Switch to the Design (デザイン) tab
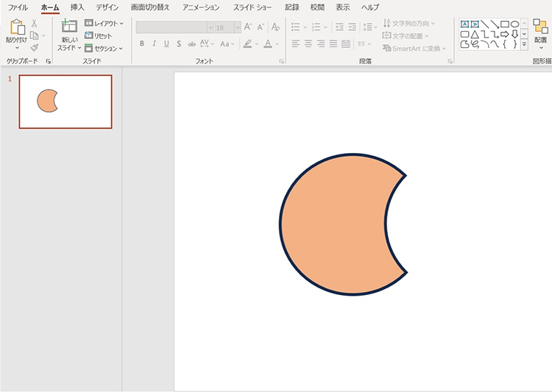This screenshot has width=552, height=392. pos(107,7)
